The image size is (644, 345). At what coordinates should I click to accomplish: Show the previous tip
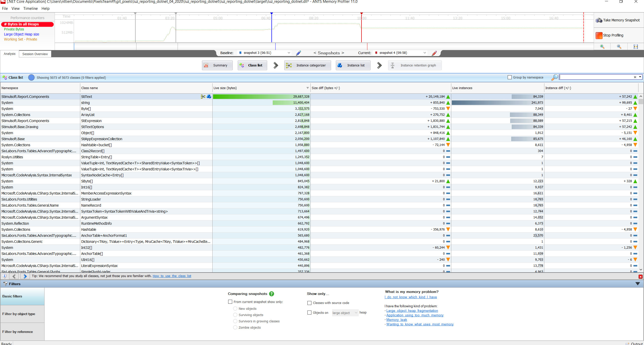[14, 276]
